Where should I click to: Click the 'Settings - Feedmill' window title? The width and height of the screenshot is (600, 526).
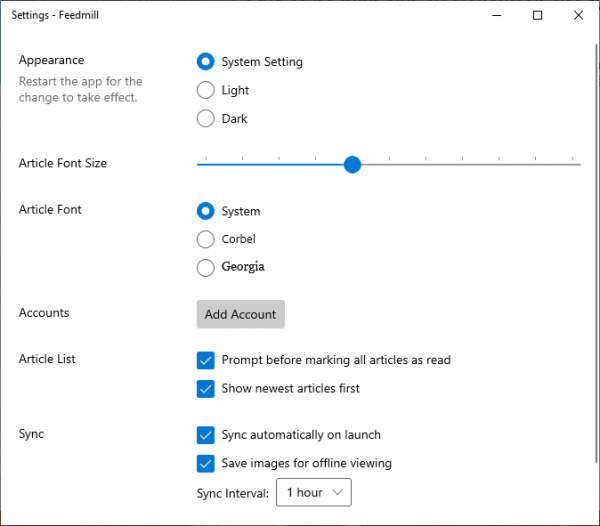click(x=55, y=15)
